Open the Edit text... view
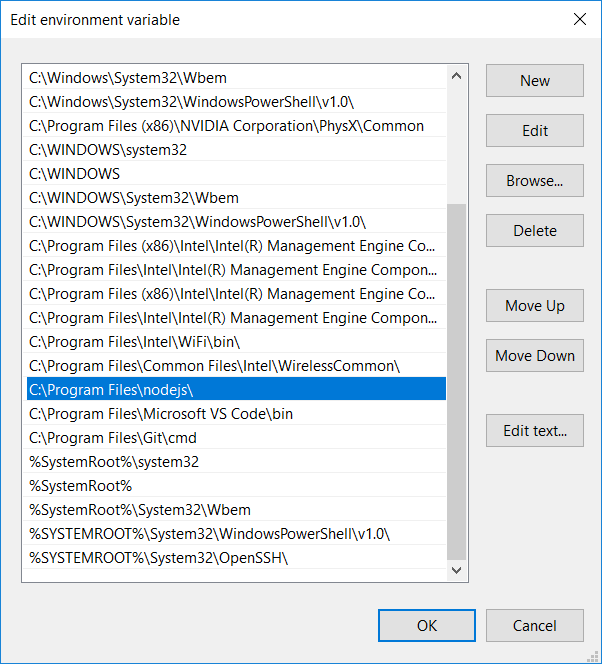The width and height of the screenshot is (602, 664). [x=534, y=431]
